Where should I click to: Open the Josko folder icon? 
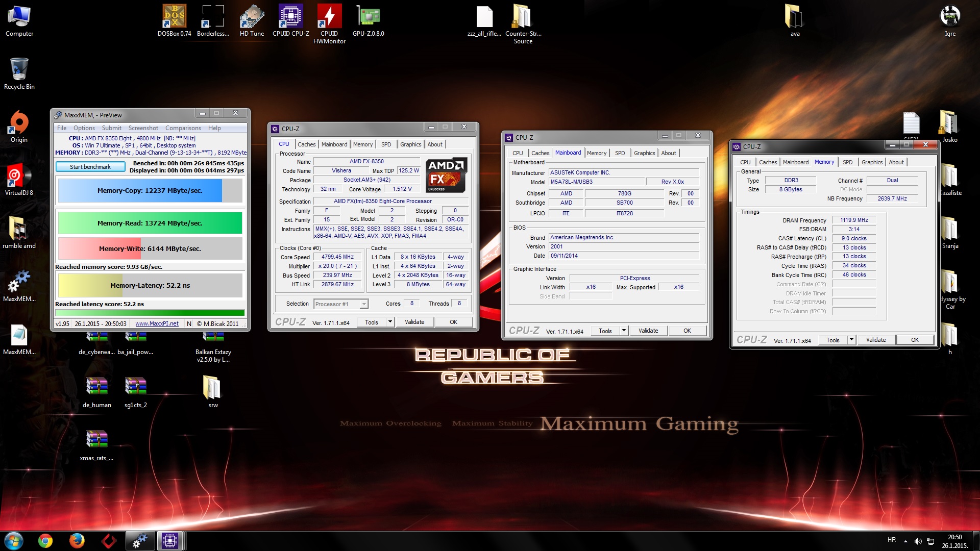pos(950,127)
